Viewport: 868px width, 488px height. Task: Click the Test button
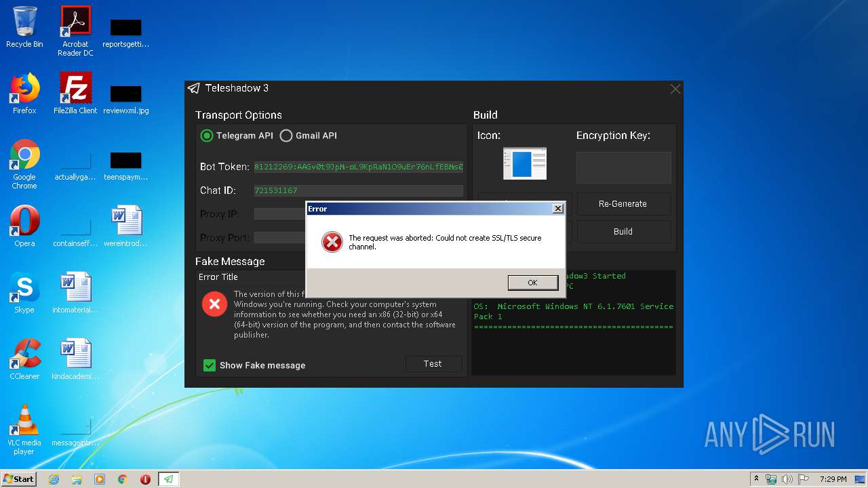[x=433, y=364]
